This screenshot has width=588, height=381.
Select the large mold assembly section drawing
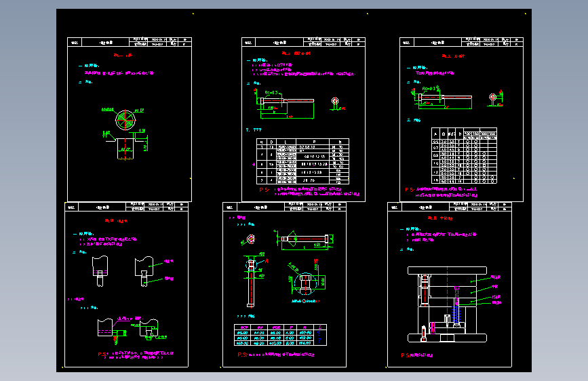click(x=447, y=304)
